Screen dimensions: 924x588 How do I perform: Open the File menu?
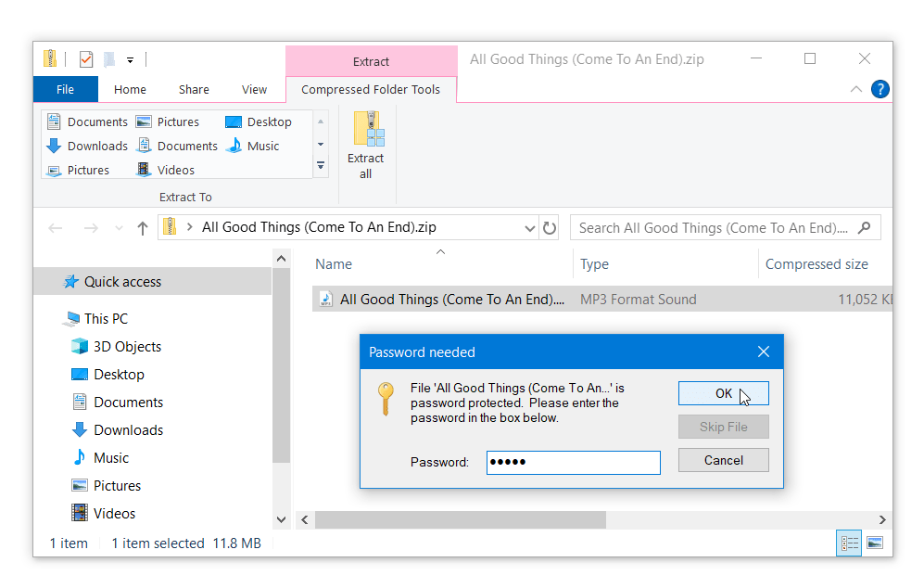tap(65, 89)
